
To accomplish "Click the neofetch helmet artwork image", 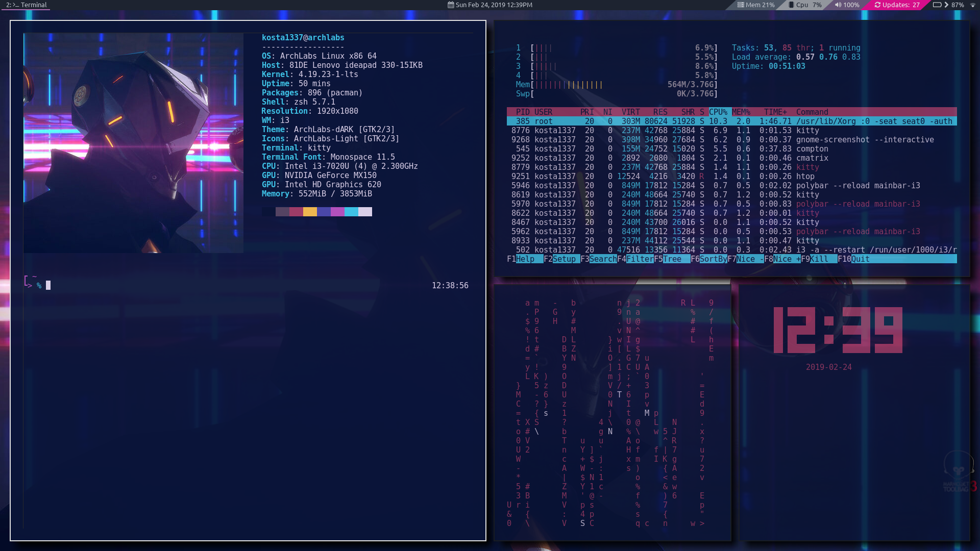I will pos(133,143).
